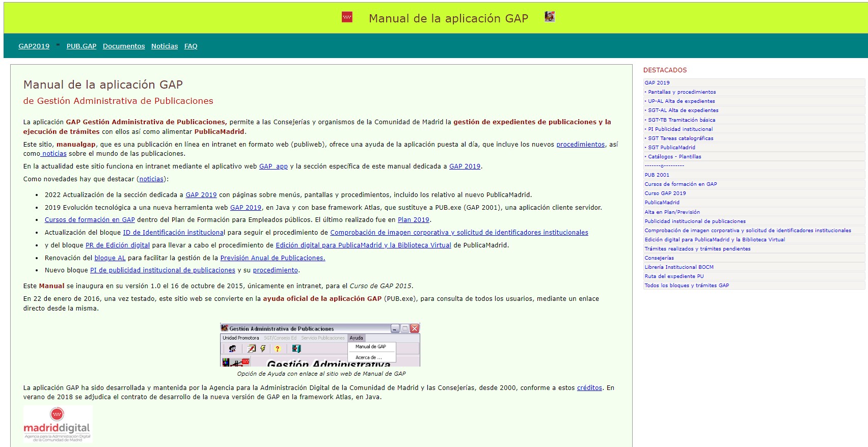Click the Comunidad de Madrid red flag icon in header

click(x=347, y=17)
